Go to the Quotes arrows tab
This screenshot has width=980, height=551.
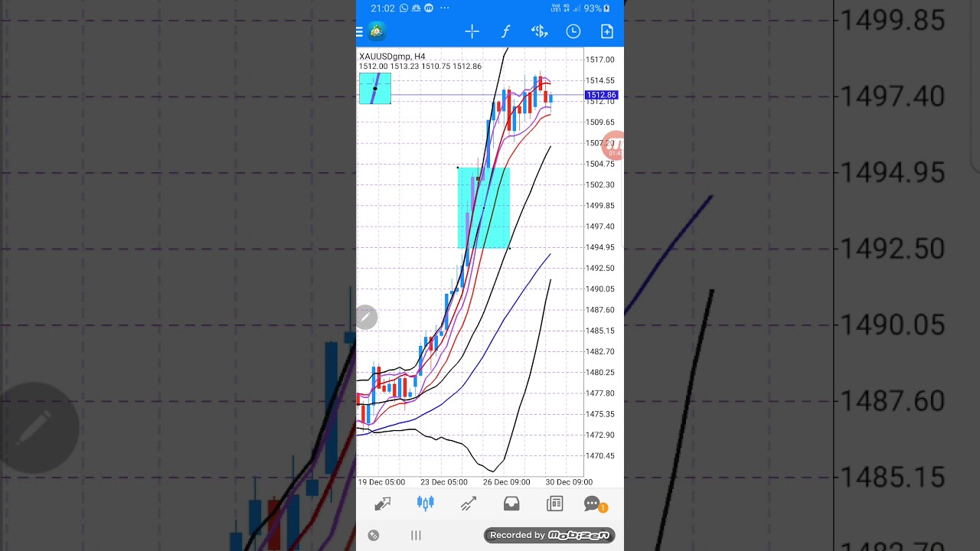[x=382, y=504]
